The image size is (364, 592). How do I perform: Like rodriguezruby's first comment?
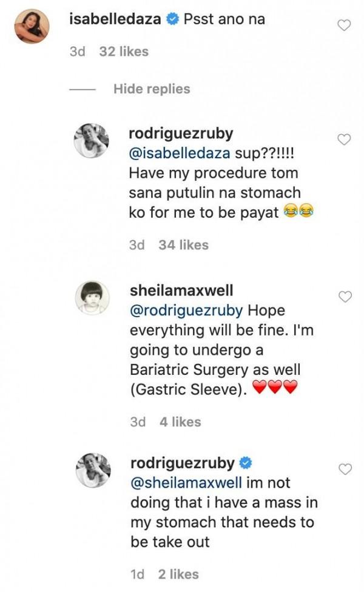click(343, 138)
